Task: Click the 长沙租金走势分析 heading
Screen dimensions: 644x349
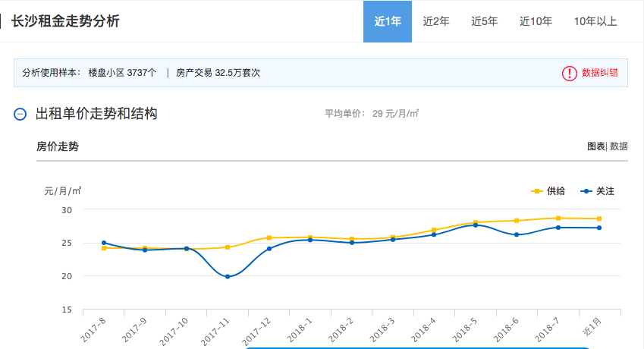Action: click(65, 21)
